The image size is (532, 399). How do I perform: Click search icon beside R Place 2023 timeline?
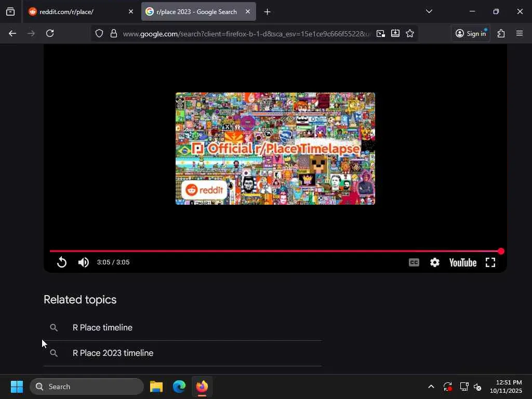[54, 353]
